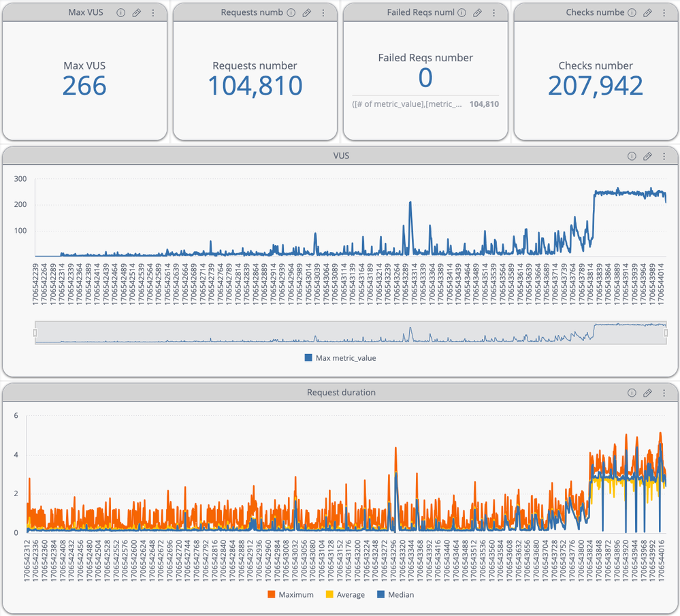Click info icon on Requests number widget
Viewport: 680px width, 616px height.
[x=291, y=13]
